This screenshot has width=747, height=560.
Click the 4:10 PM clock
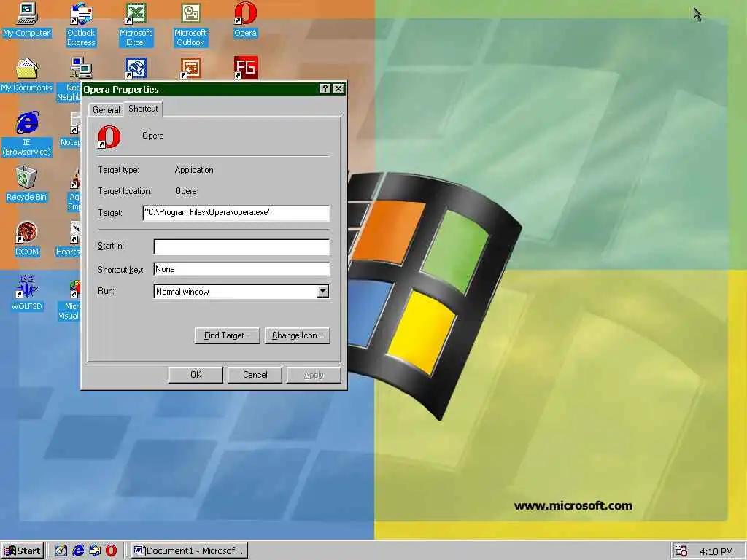tap(716, 552)
